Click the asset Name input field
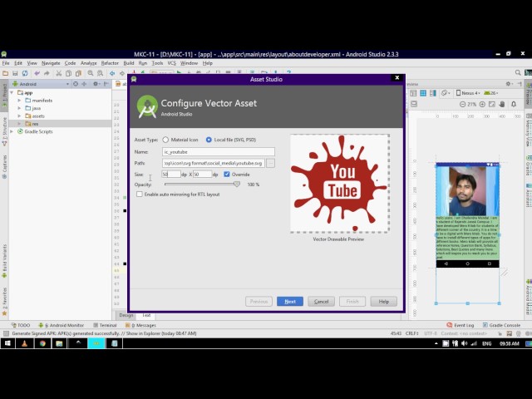Screen dimensions: 532x399 point(219,152)
